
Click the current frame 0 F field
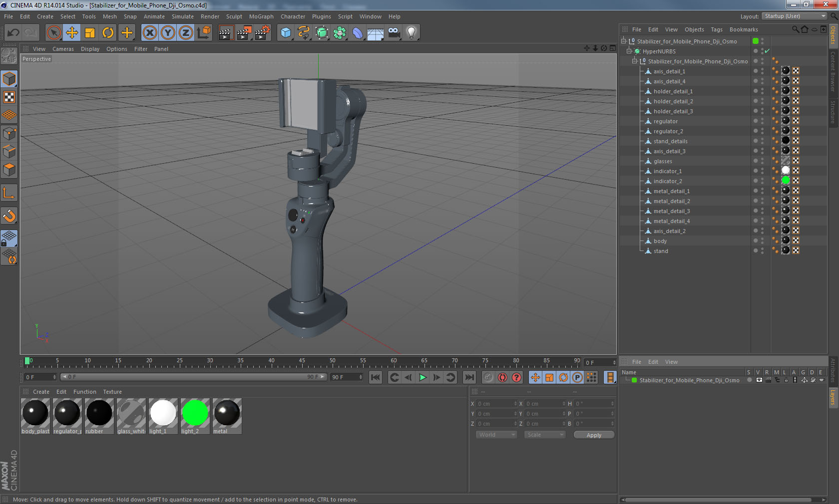click(x=40, y=377)
